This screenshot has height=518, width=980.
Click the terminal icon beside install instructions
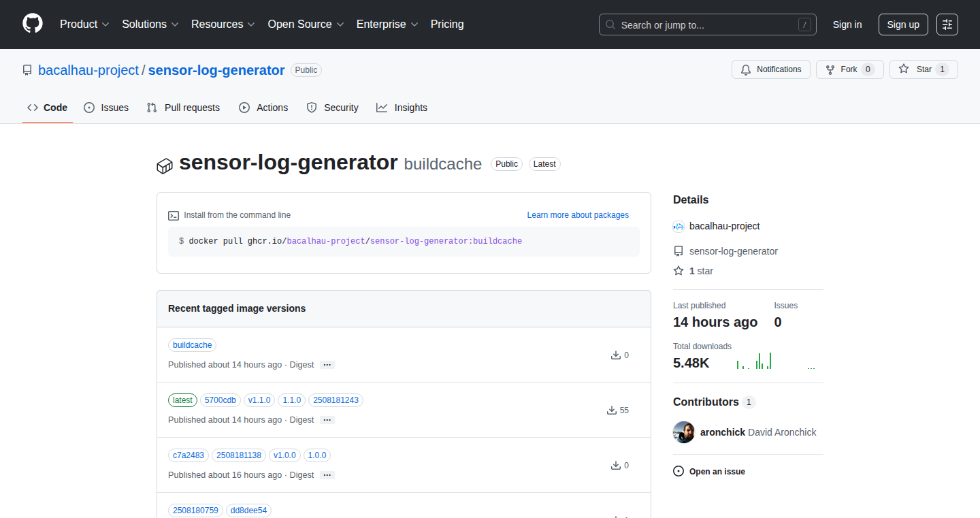click(x=174, y=215)
